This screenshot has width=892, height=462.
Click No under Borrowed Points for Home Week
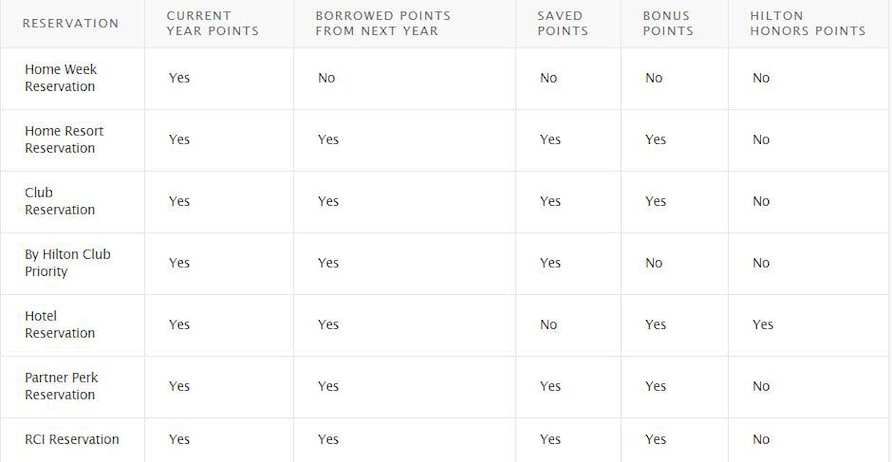click(327, 78)
